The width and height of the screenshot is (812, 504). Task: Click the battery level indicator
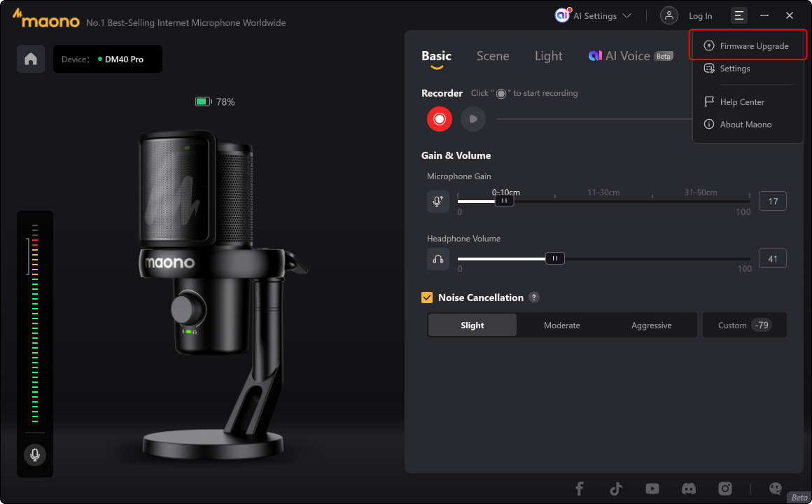point(203,101)
